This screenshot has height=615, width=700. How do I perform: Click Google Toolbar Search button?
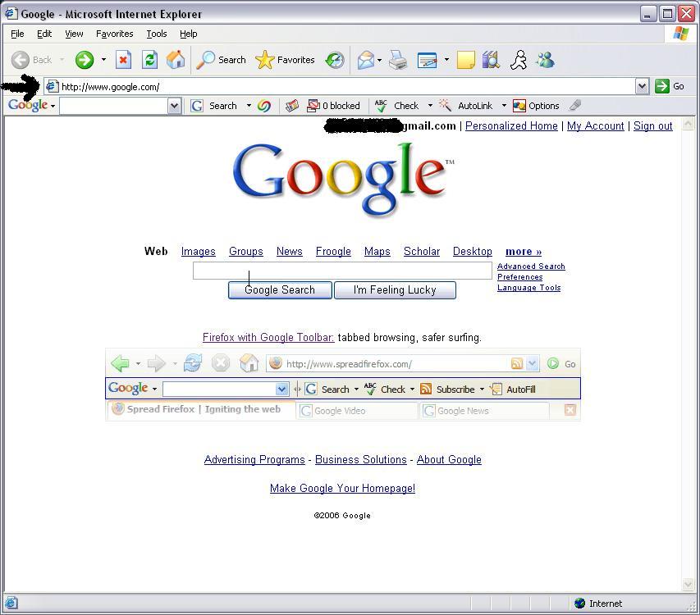click(215, 106)
